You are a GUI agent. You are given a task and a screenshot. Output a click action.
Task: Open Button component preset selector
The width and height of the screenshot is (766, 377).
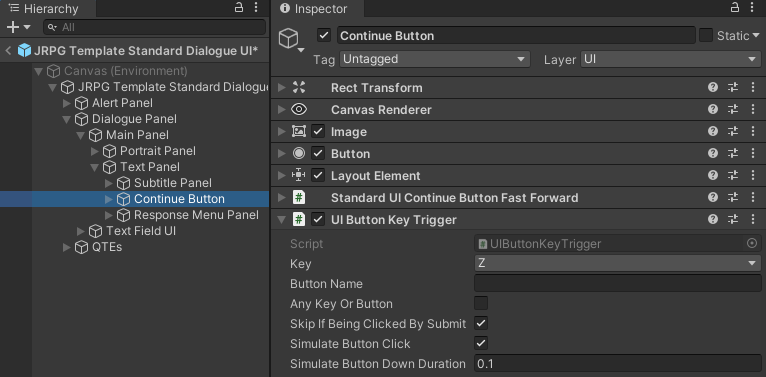pyautogui.click(x=733, y=153)
